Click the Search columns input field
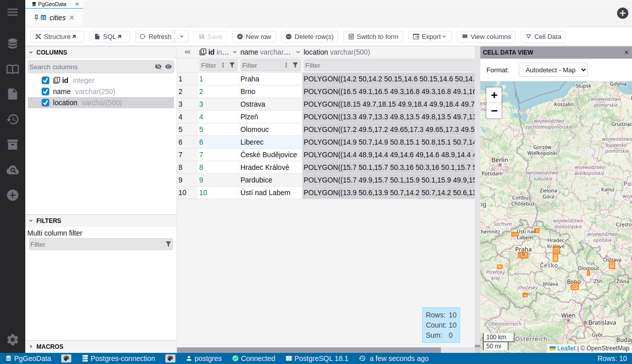The height and width of the screenshot is (364, 632). [x=91, y=67]
